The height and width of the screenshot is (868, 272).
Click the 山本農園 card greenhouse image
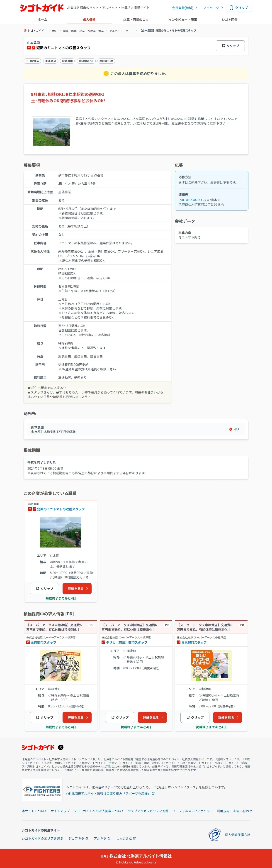[x=61, y=532]
